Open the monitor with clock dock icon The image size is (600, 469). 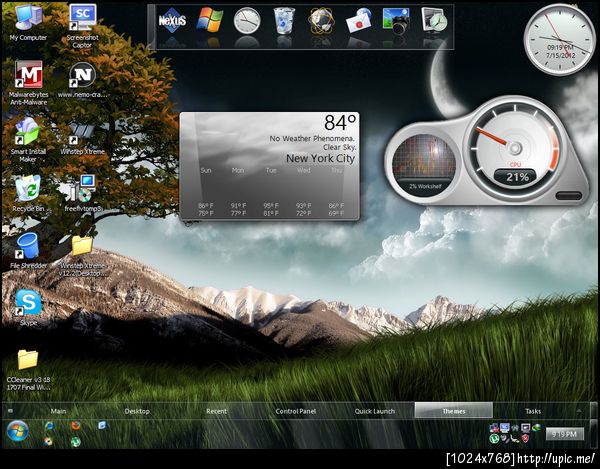434,20
